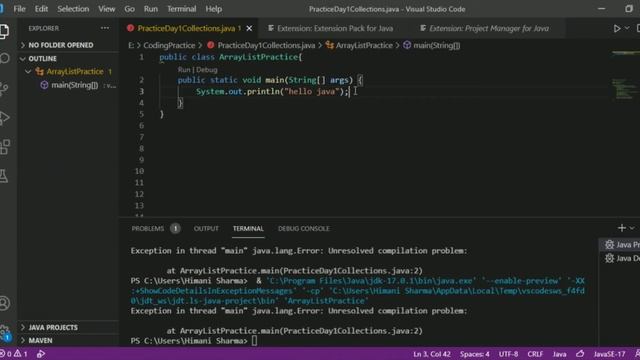
Task: Open the Run menu
Action: 151,9
